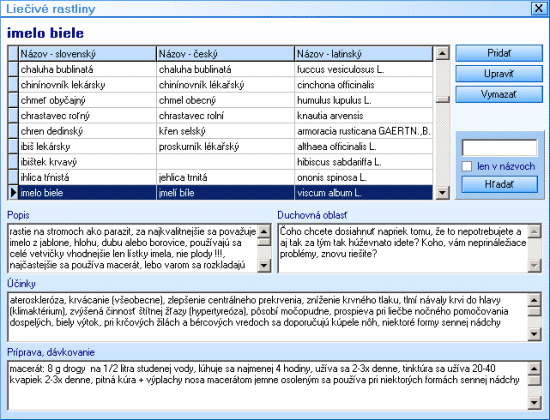550x420 pixels.
Task: Click the Czech cell 'proskurník lékařský'
Action: point(226,147)
